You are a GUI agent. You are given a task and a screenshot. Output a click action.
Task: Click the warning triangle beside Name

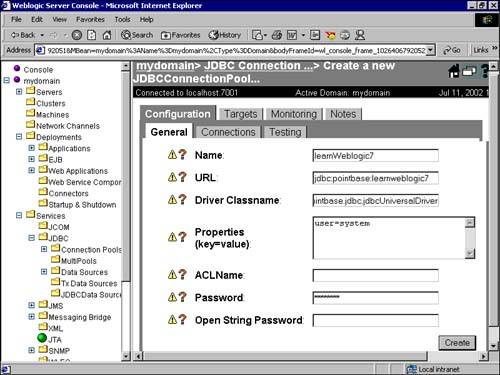tap(172, 155)
